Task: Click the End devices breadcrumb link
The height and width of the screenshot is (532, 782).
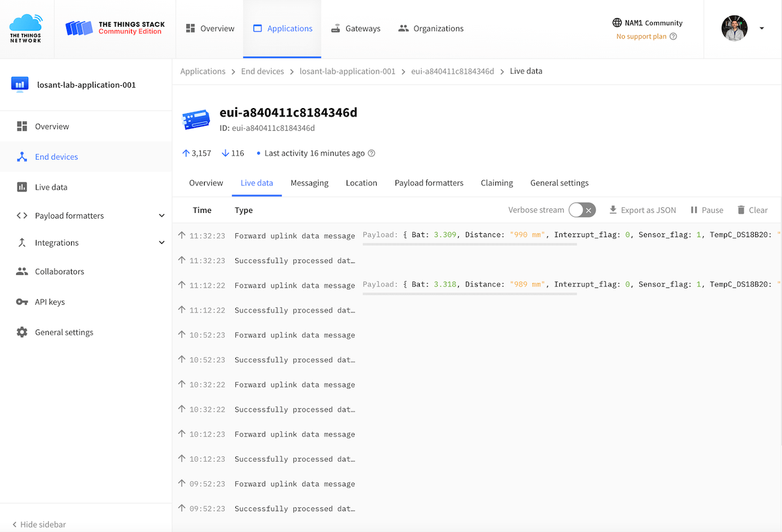Action: pos(263,72)
